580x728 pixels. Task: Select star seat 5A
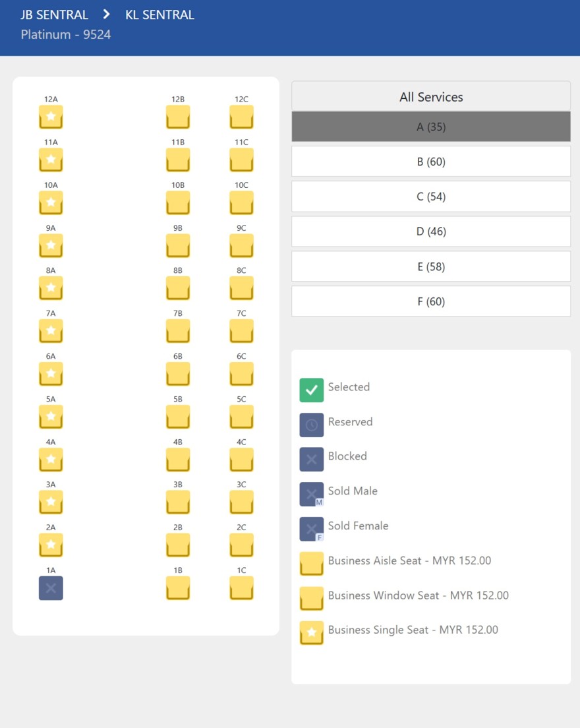(x=51, y=417)
